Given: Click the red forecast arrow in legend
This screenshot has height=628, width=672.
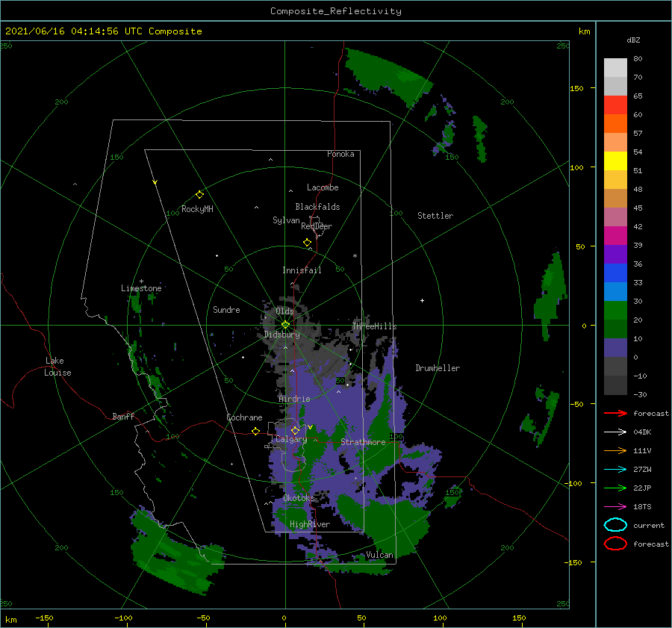Looking at the screenshot, I should pyautogui.click(x=615, y=413).
